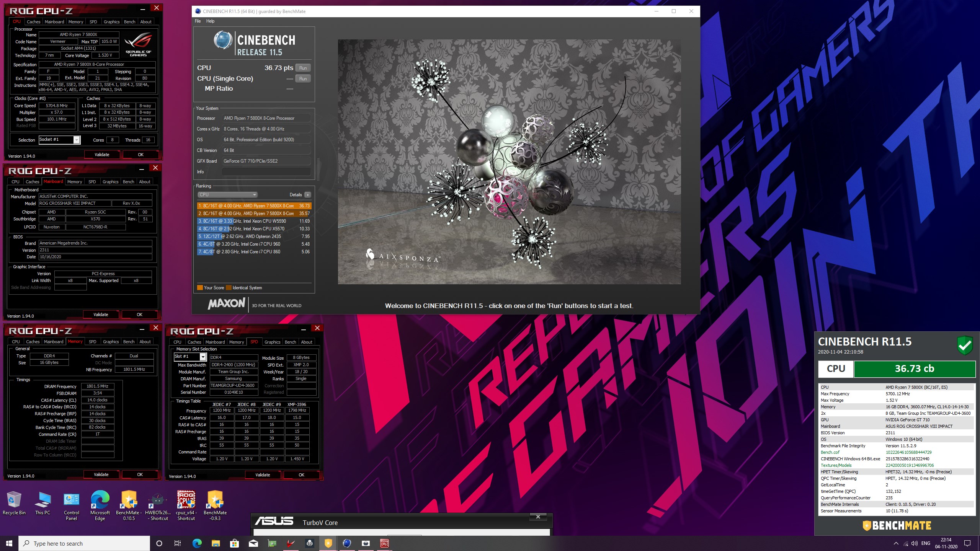Click the green circuit board taskbar icon
The image size is (980, 551).
click(272, 543)
